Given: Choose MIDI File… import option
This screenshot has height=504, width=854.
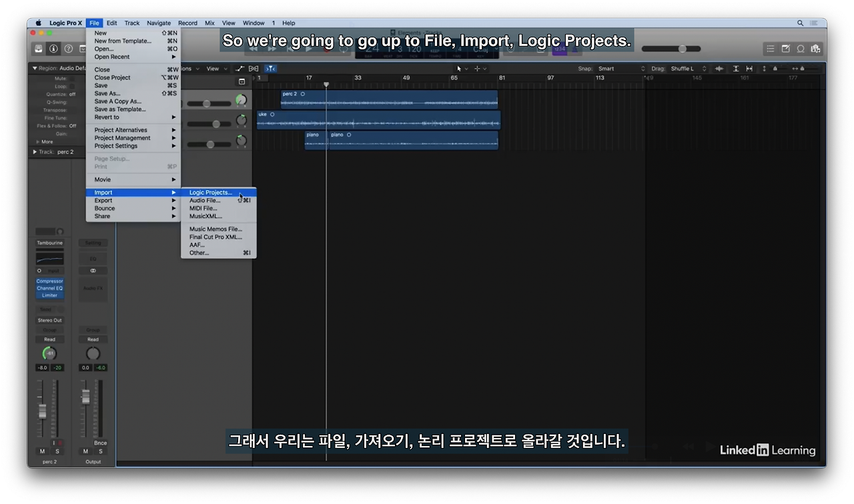Looking at the screenshot, I should tap(219, 209).
